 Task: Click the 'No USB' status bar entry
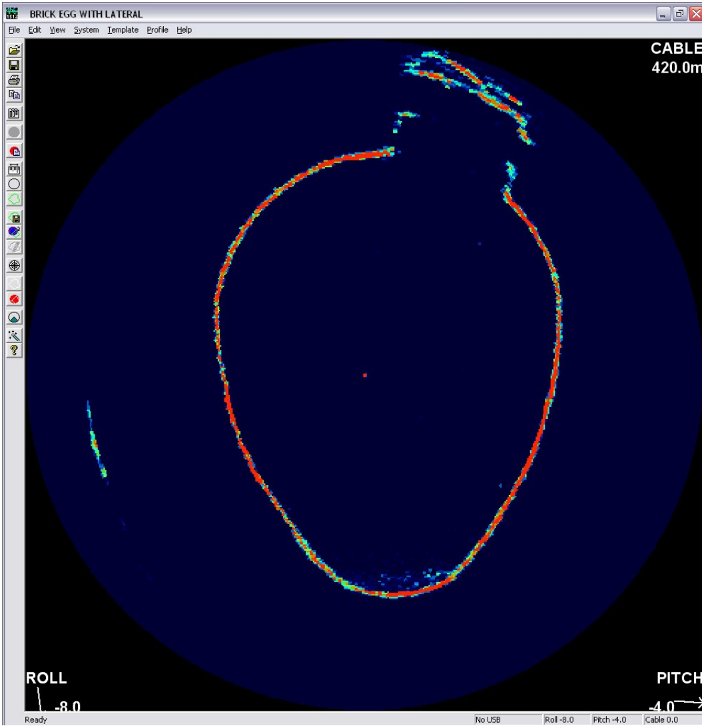pos(508,719)
